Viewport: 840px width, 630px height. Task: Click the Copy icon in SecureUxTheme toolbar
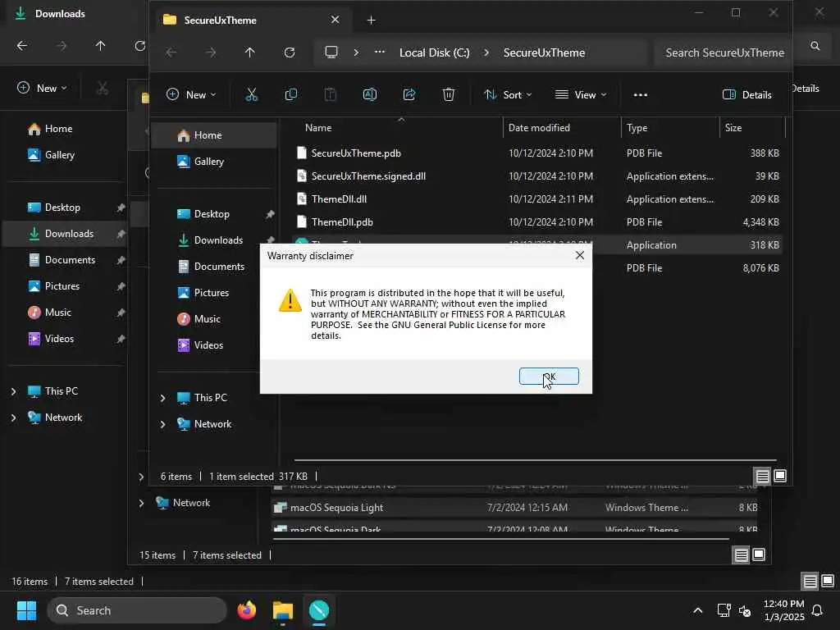coord(291,95)
